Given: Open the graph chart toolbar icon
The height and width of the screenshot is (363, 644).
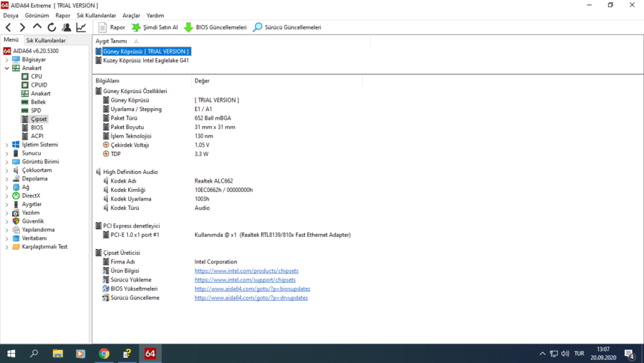Looking at the screenshot, I should coord(81,27).
